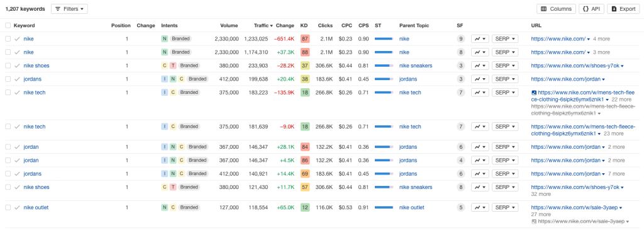Click the '1,207 keywords' count

pos(25,9)
